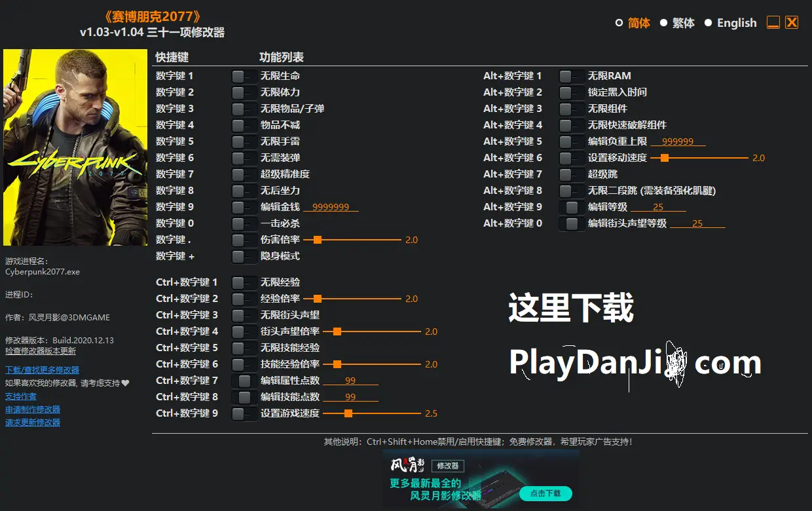Enable 锁定黑入时间 toggle

tap(571, 92)
